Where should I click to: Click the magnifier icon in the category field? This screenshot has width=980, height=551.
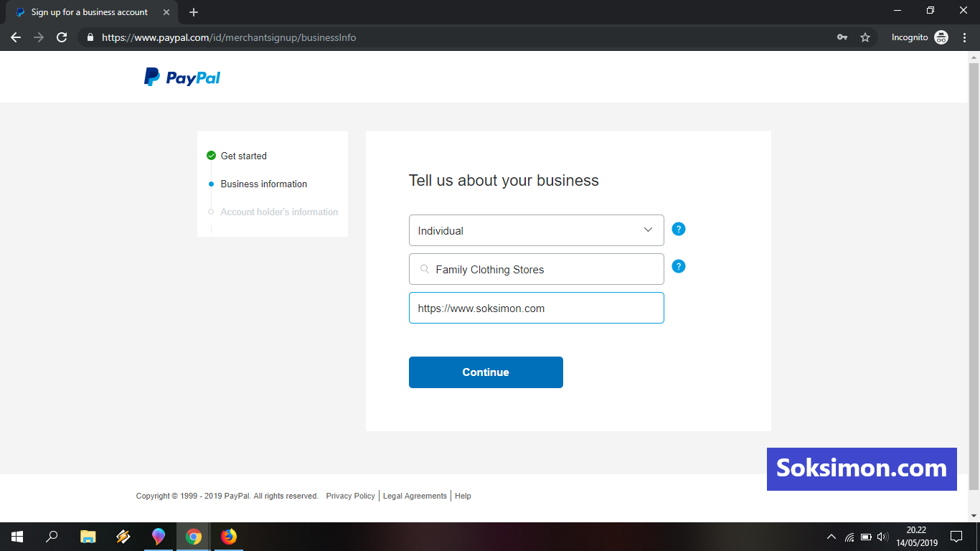pyautogui.click(x=425, y=269)
